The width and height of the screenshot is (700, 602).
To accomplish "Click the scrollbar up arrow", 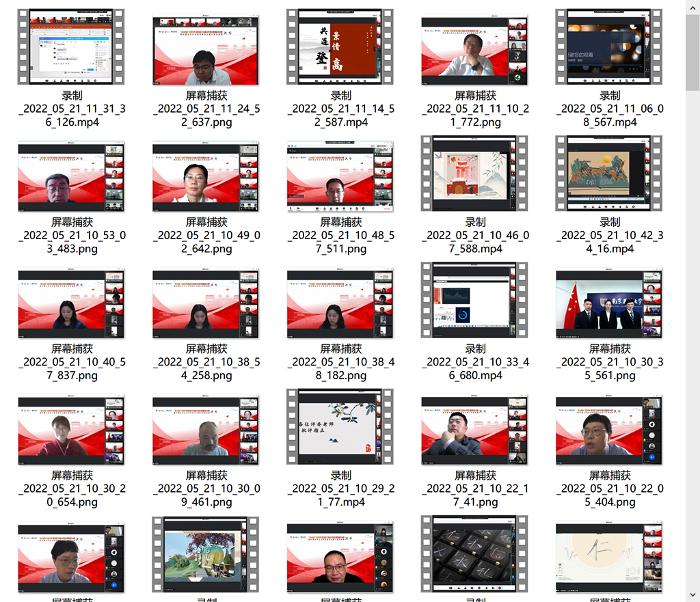I will (692, 6).
